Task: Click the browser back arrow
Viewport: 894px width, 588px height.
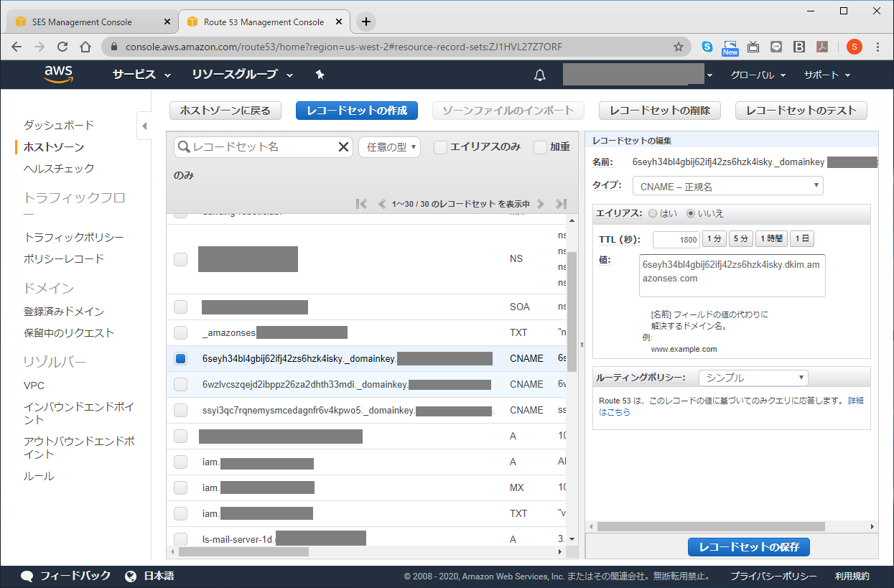Action: [17, 47]
